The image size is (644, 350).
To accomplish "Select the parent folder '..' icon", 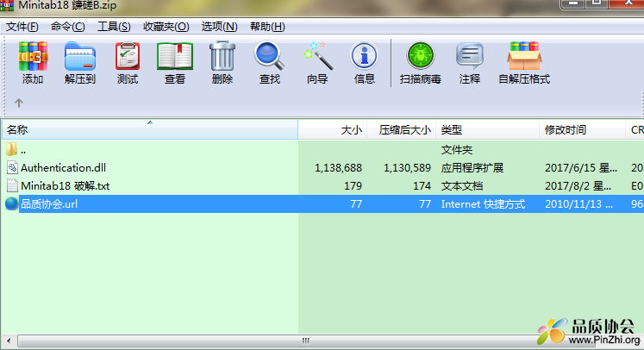I will 11,149.
